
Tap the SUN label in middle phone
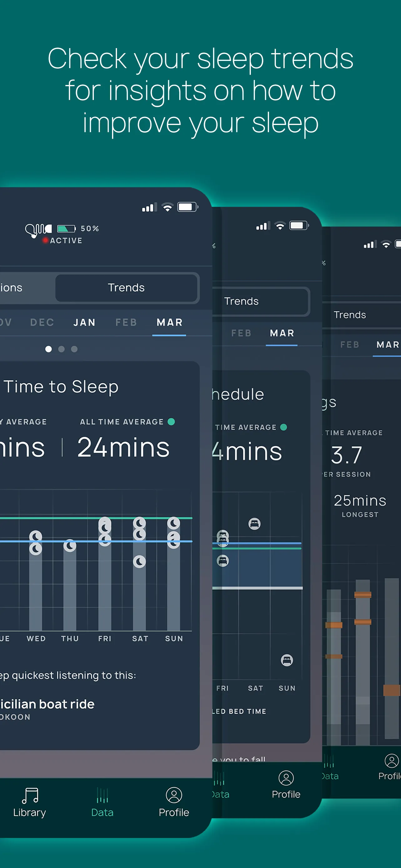point(287,688)
